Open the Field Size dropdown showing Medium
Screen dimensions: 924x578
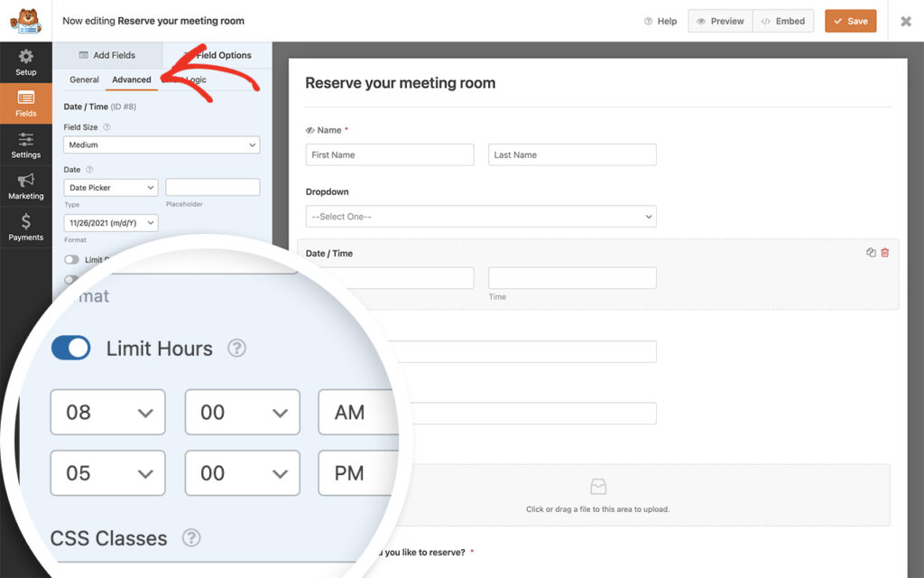click(161, 144)
